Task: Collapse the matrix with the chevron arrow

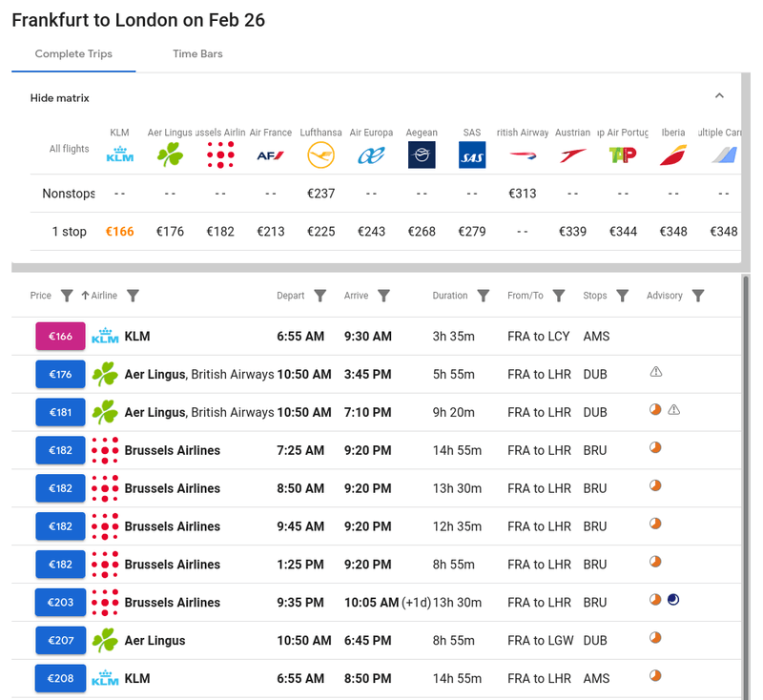Action: (719, 96)
